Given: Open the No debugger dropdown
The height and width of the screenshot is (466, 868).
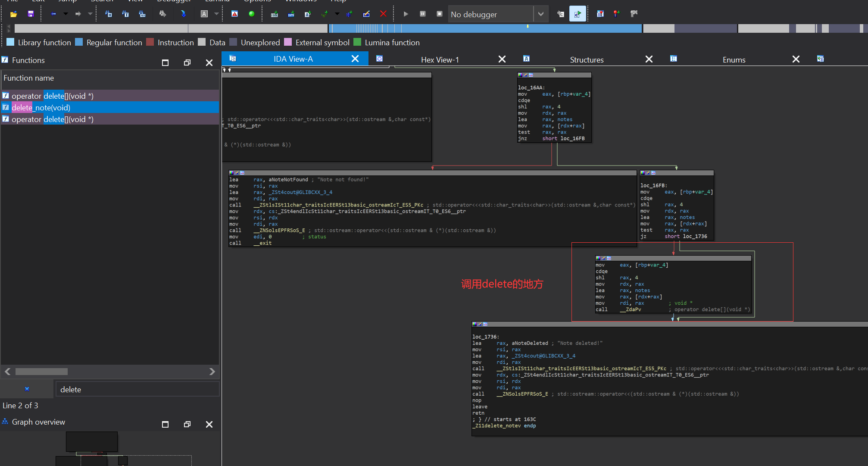Looking at the screenshot, I should tap(540, 14).
